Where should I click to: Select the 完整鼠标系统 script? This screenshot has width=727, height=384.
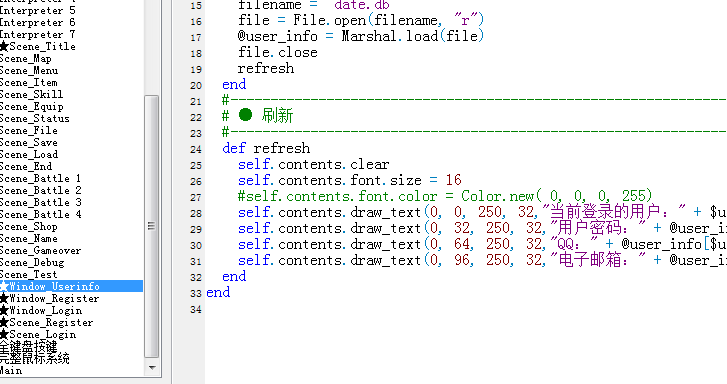35,358
